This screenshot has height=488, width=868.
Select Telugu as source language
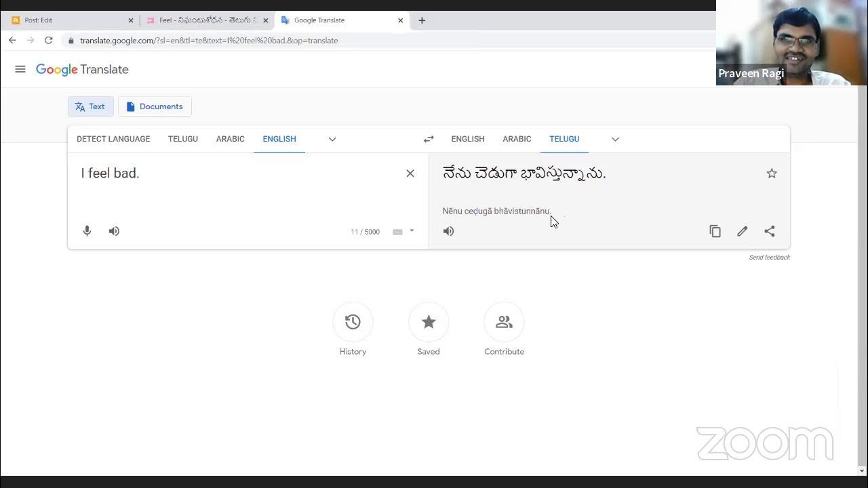pos(183,139)
